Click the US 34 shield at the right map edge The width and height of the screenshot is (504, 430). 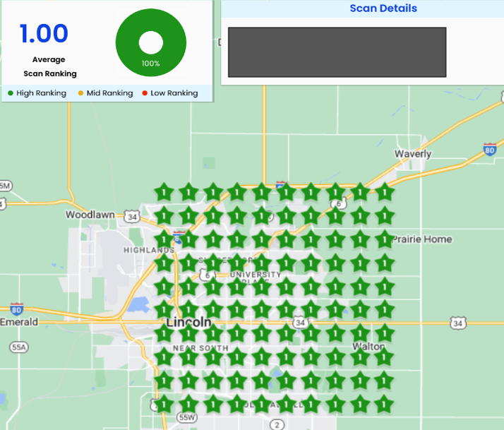tap(457, 323)
